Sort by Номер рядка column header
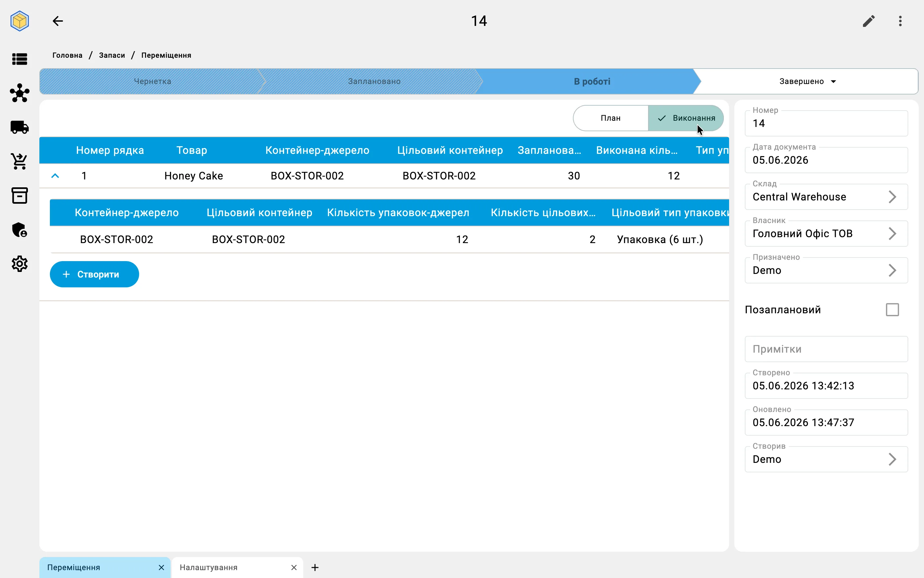This screenshot has height=578, width=924. [110, 150]
